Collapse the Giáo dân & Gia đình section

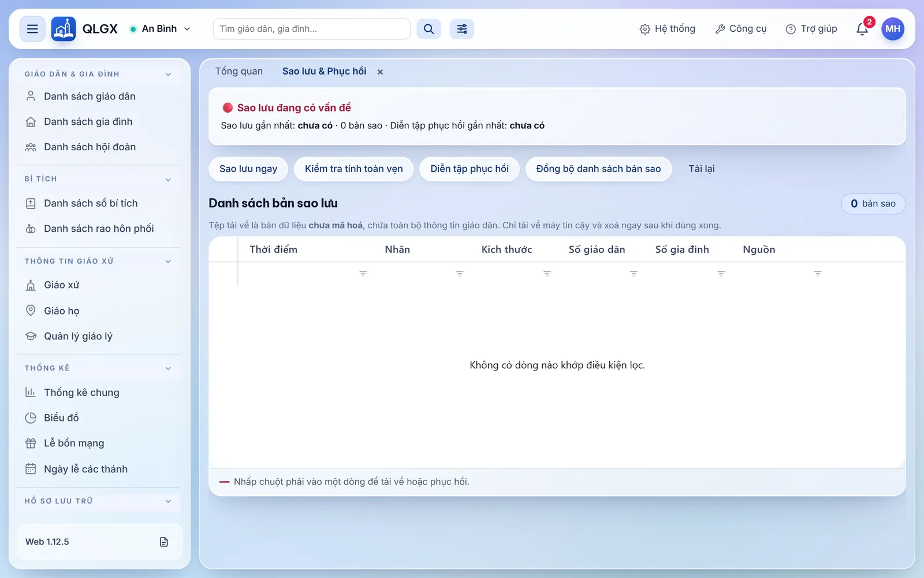pyautogui.click(x=99, y=74)
